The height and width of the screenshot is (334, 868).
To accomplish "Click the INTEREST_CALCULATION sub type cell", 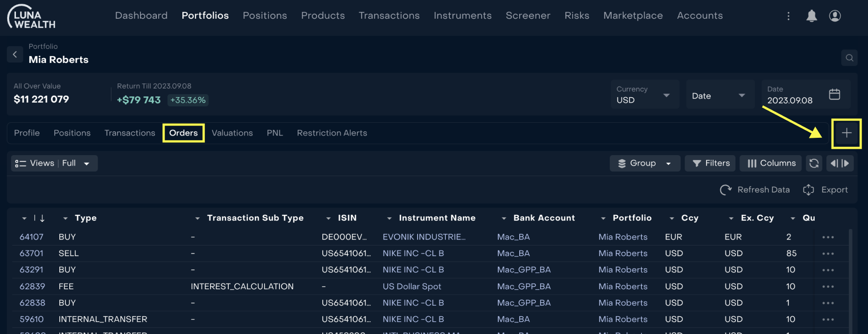I will click(242, 287).
